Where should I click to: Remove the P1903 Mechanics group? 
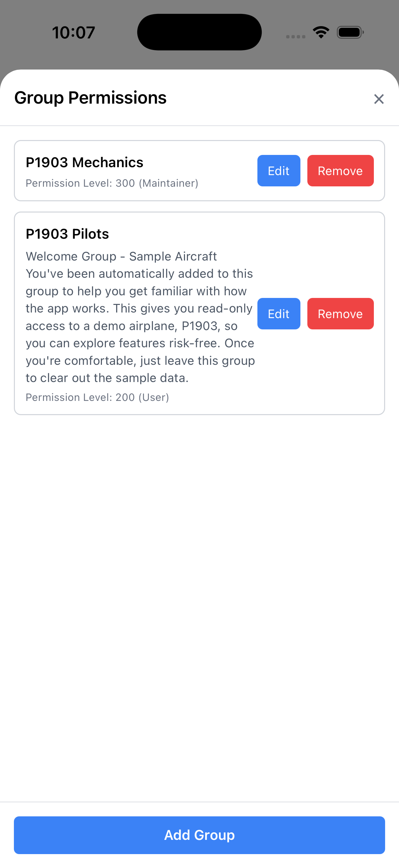(340, 170)
